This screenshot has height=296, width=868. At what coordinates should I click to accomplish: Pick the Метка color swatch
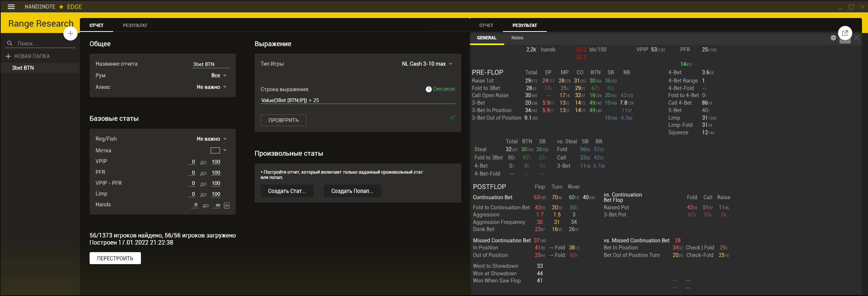click(x=215, y=150)
